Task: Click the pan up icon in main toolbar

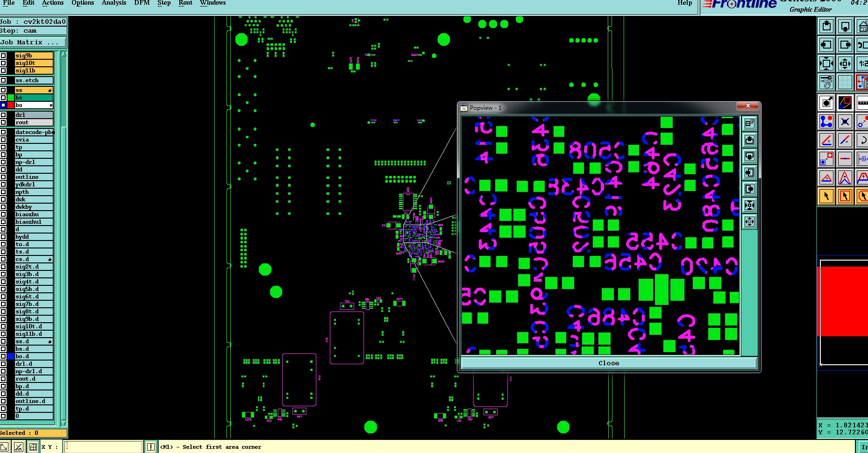Action: tap(826, 26)
